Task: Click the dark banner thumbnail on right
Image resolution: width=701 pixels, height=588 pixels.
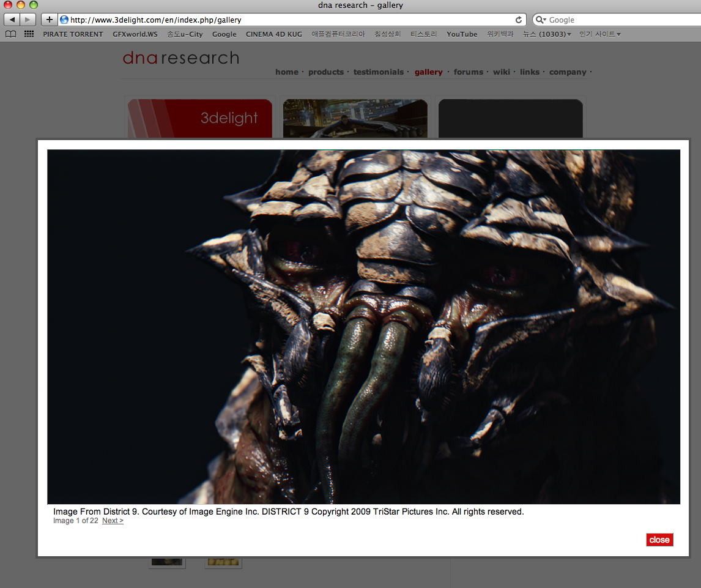Action: (511, 119)
